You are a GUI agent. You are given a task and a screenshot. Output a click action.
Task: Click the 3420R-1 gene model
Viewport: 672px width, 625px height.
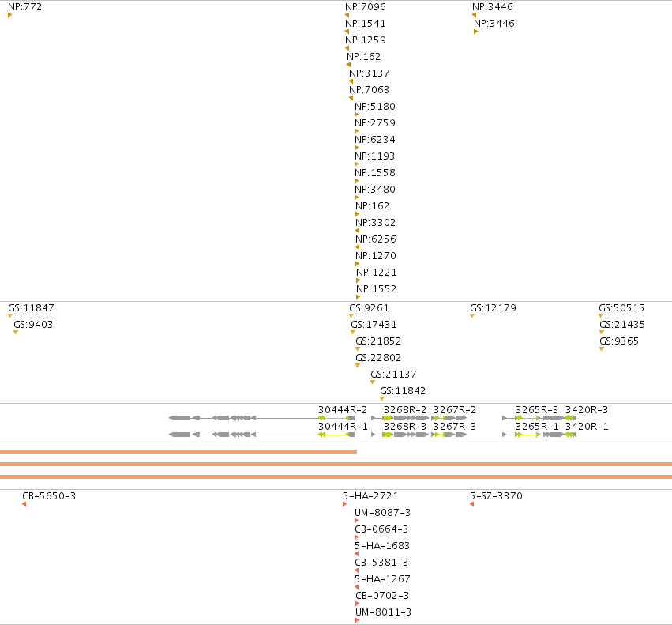tap(571, 435)
